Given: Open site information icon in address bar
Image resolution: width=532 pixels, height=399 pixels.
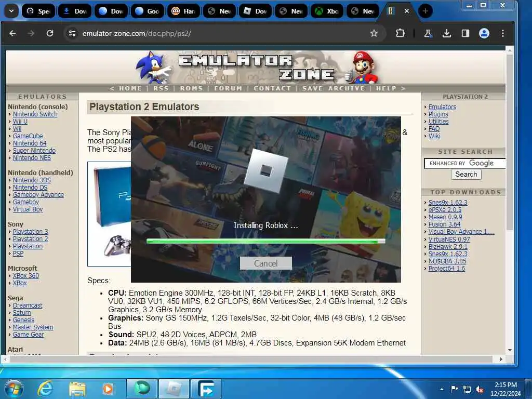Looking at the screenshot, I should pos(72,33).
